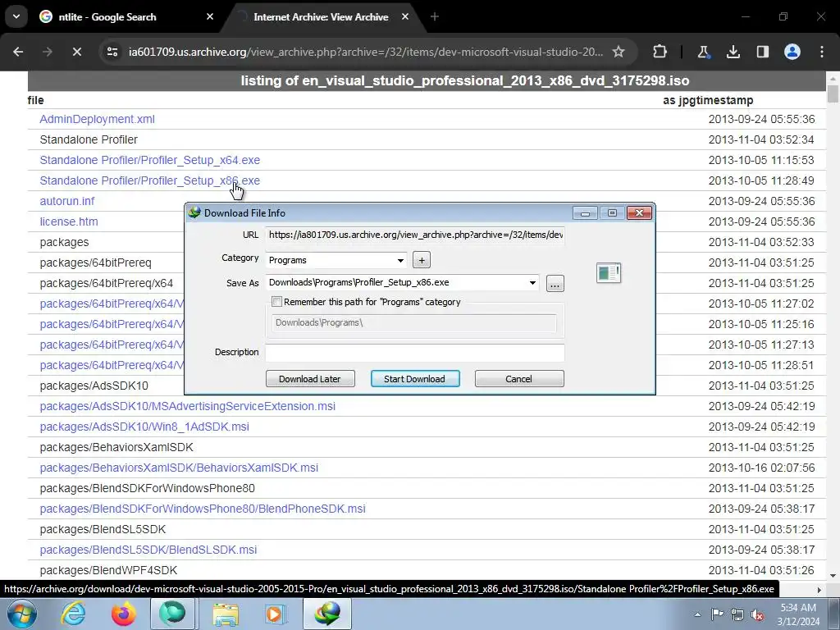Open the BlendSLSDK.msi link
840x630 pixels.
point(148,550)
